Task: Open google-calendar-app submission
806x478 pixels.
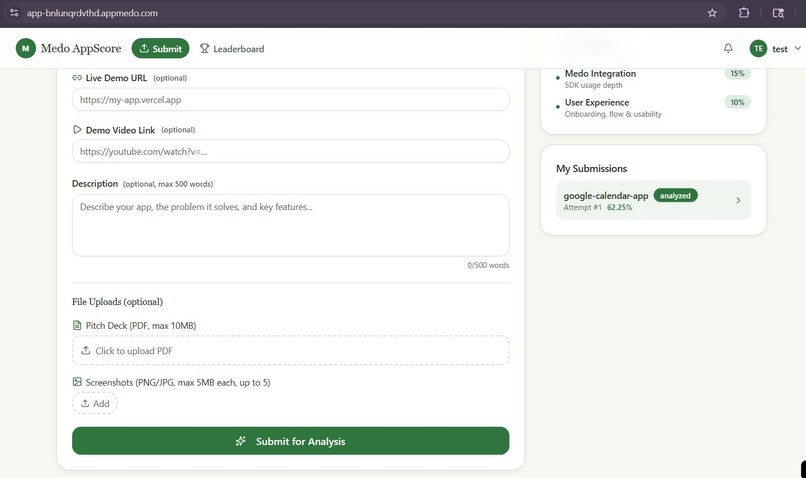Action: [x=653, y=200]
